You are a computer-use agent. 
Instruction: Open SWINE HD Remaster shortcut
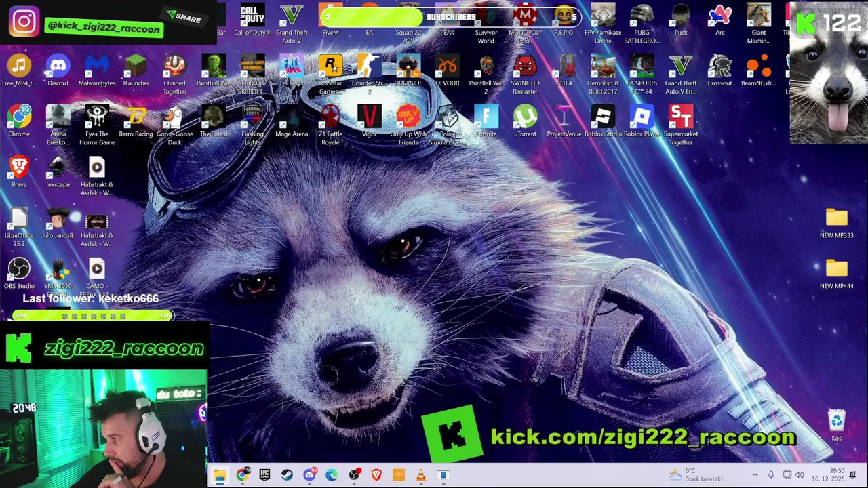click(525, 75)
